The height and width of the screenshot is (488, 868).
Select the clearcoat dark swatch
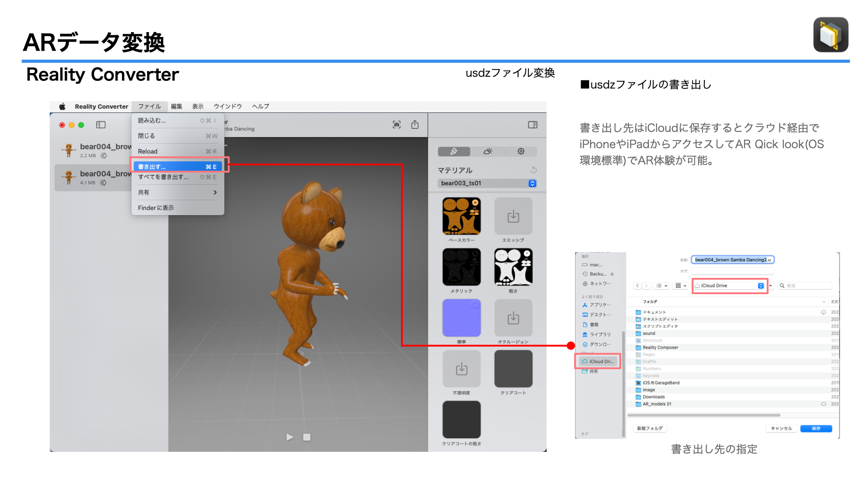coord(513,369)
